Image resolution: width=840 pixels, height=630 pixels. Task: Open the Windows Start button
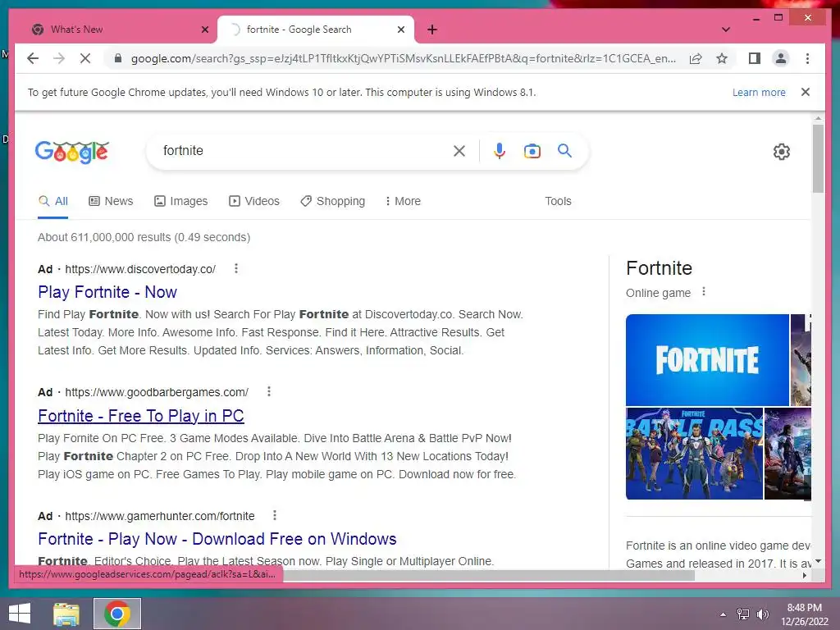(20, 614)
